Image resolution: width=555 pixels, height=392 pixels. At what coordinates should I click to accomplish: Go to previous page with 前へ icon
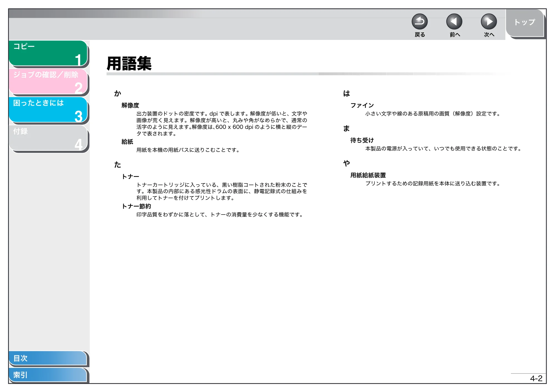click(x=454, y=22)
